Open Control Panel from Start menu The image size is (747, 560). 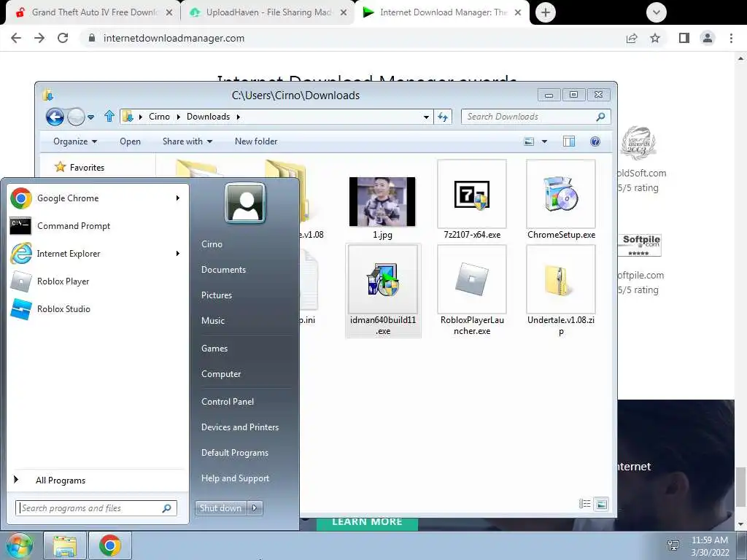point(228,402)
